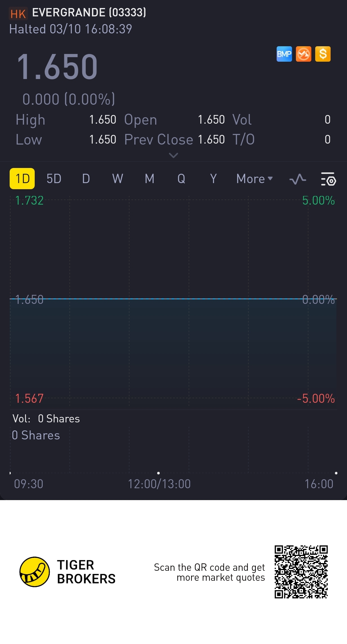Image resolution: width=347 pixels, height=644 pixels.
Task: Select the quarterly Q chart tab
Action: pos(181,179)
